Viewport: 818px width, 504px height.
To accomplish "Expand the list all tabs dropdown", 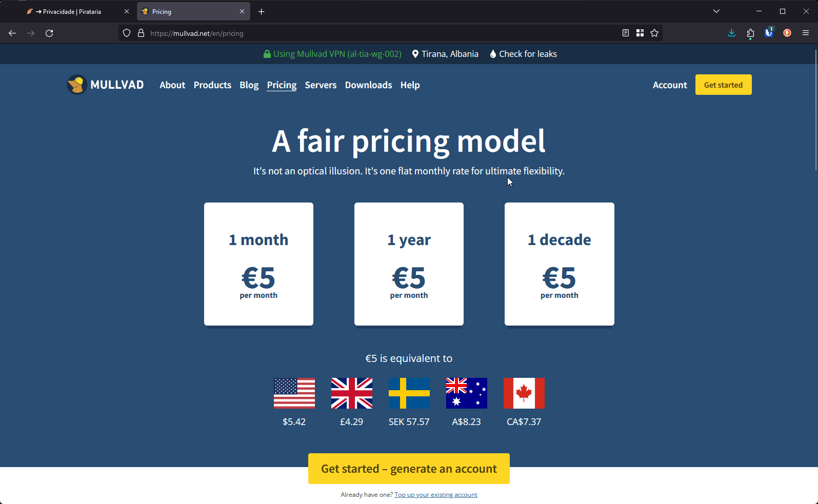I will [716, 11].
